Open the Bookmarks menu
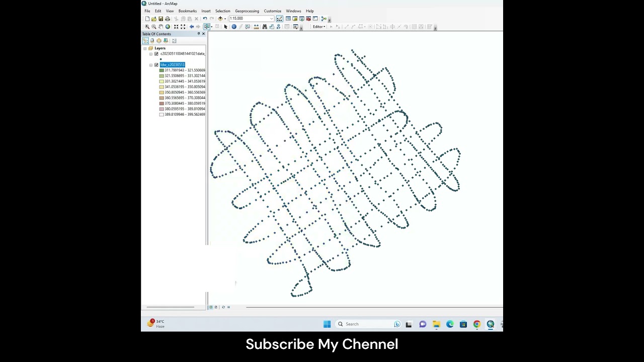The width and height of the screenshot is (644, 362). click(188, 11)
